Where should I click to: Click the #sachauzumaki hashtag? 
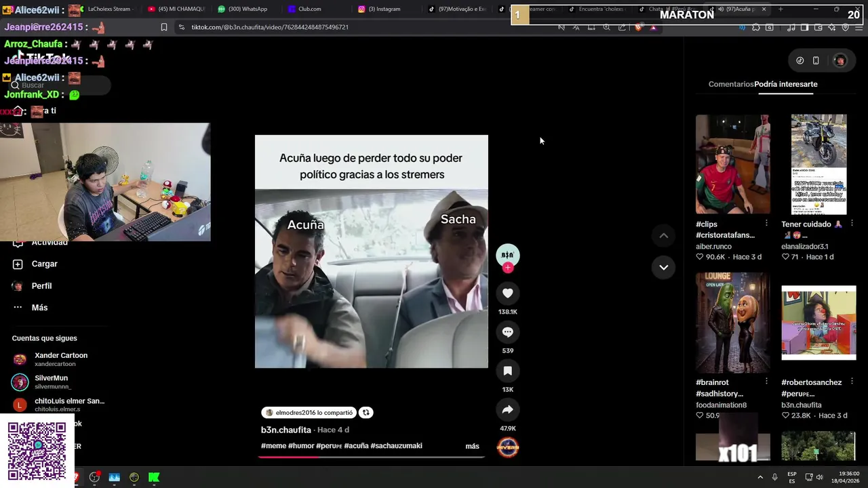(x=396, y=446)
